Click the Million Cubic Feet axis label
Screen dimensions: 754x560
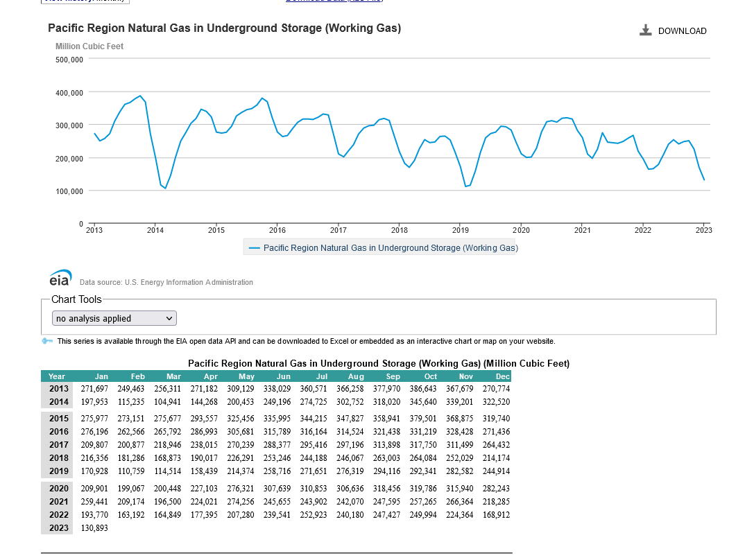pos(89,46)
